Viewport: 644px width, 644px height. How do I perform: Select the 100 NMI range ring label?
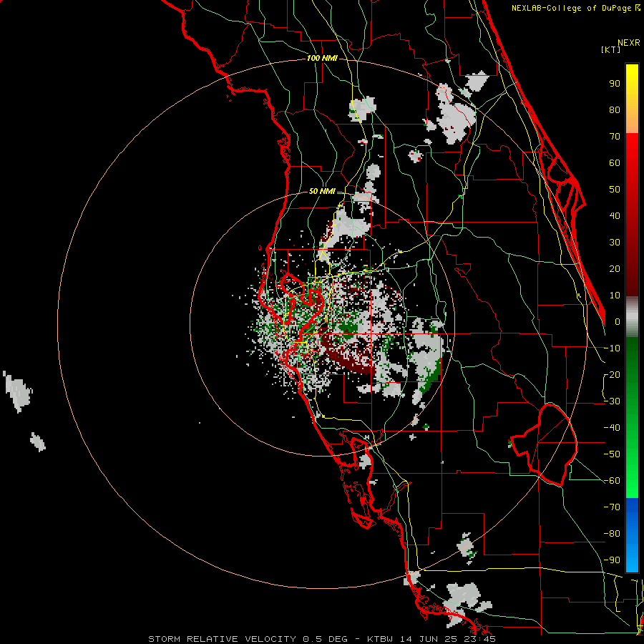[322, 59]
